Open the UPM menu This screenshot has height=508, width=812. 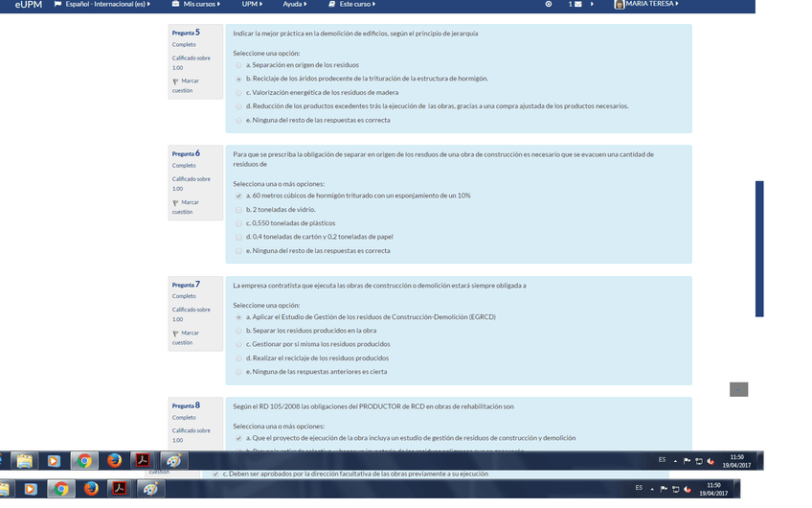click(253, 5)
